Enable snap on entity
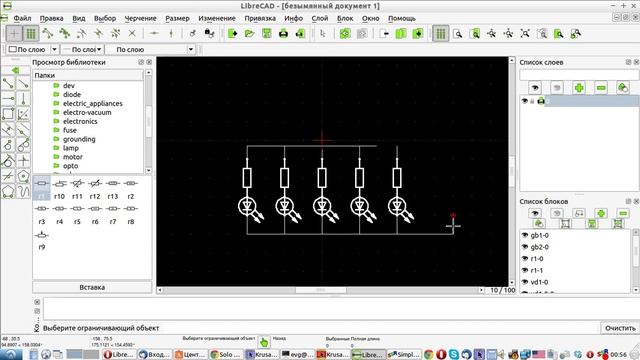640x360 pixels. pos(64,33)
